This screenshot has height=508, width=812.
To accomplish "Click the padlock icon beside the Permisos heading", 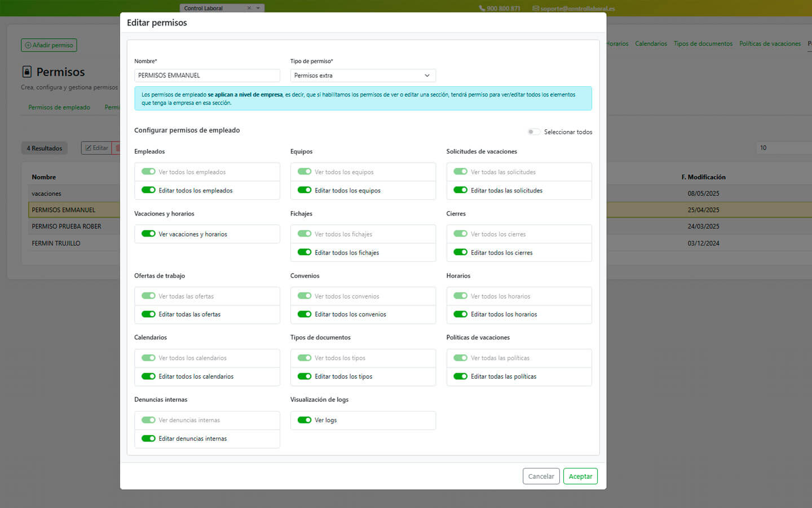I will [27, 72].
